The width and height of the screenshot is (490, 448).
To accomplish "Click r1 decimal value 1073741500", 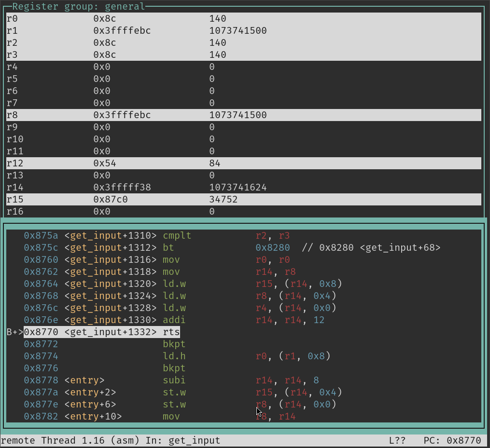I will 238,30.
